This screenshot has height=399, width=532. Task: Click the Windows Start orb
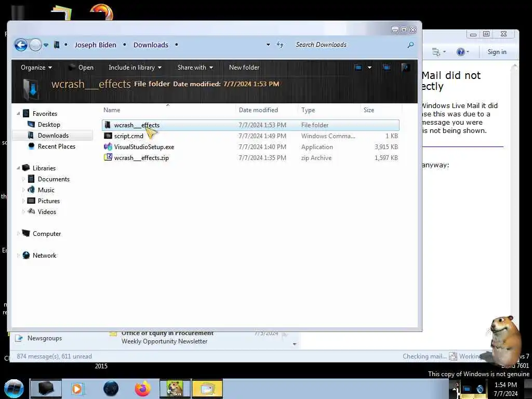click(14, 389)
